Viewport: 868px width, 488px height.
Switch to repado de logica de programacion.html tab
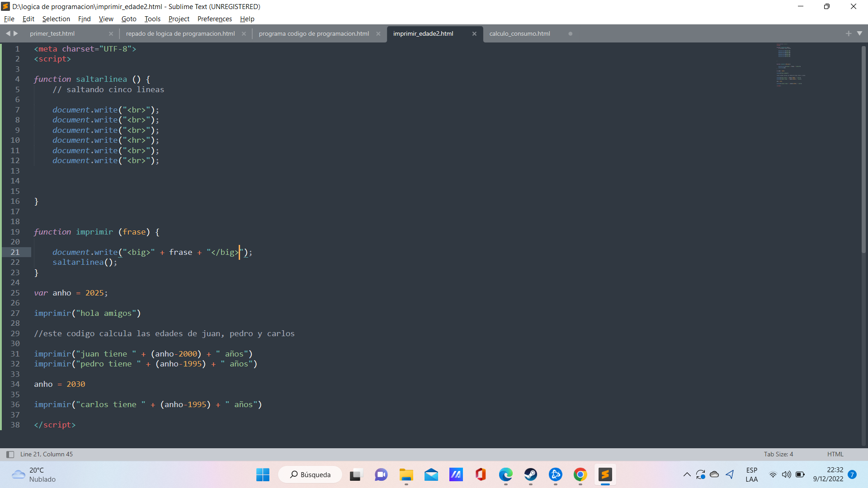(180, 33)
